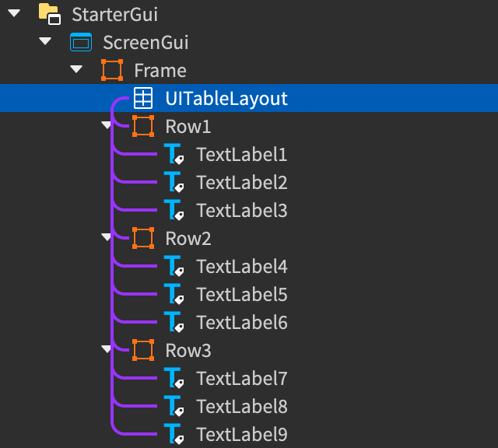Click the Row1 frame icon
Image resolution: width=498 pixels, height=448 pixels.
tap(143, 126)
